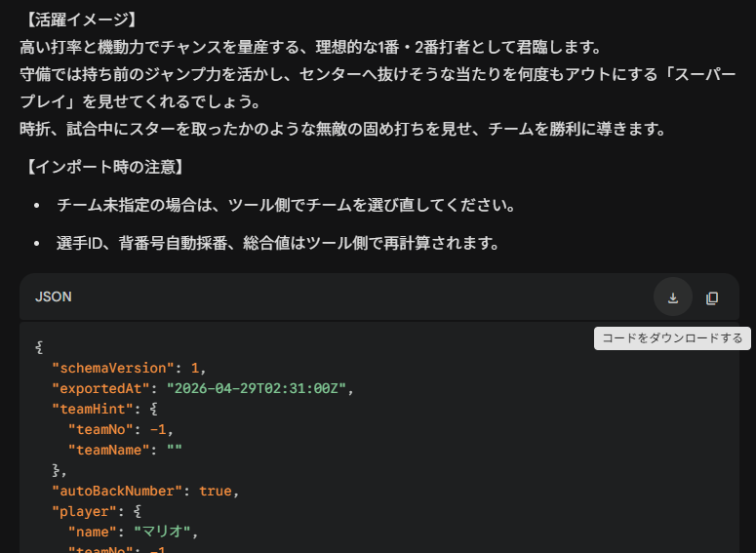
Task: Select the "schemaVersion" key text
Action: click(113, 369)
